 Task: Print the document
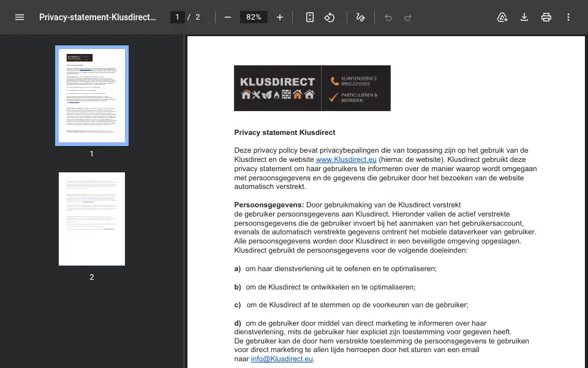(x=546, y=17)
